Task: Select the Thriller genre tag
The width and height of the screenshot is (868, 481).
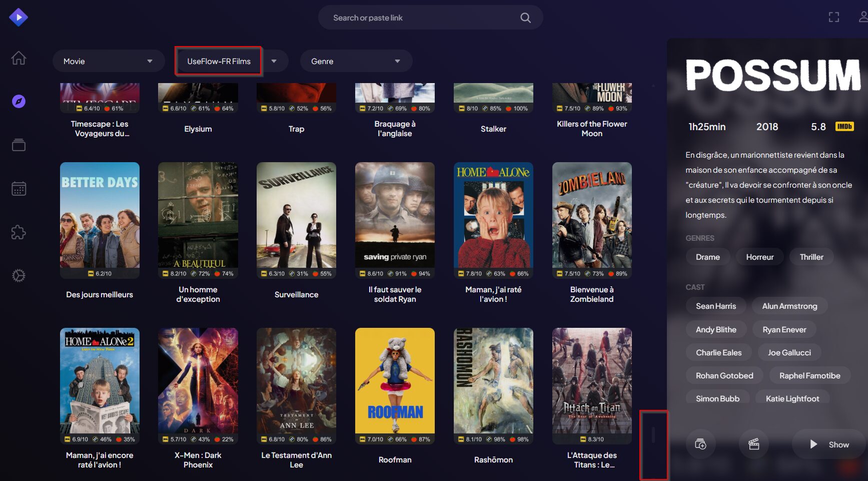Action: 811,257
